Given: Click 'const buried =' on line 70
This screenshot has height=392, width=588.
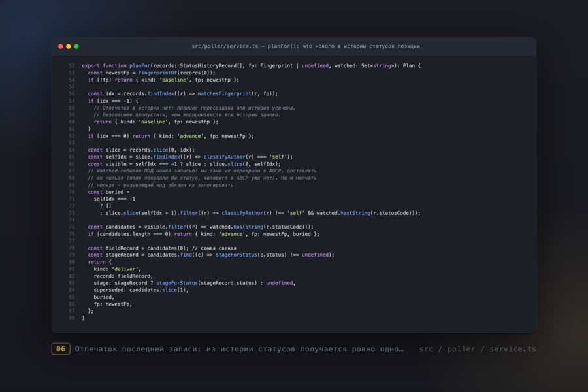Looking at the screenshot, I should [x=108, y=192].
